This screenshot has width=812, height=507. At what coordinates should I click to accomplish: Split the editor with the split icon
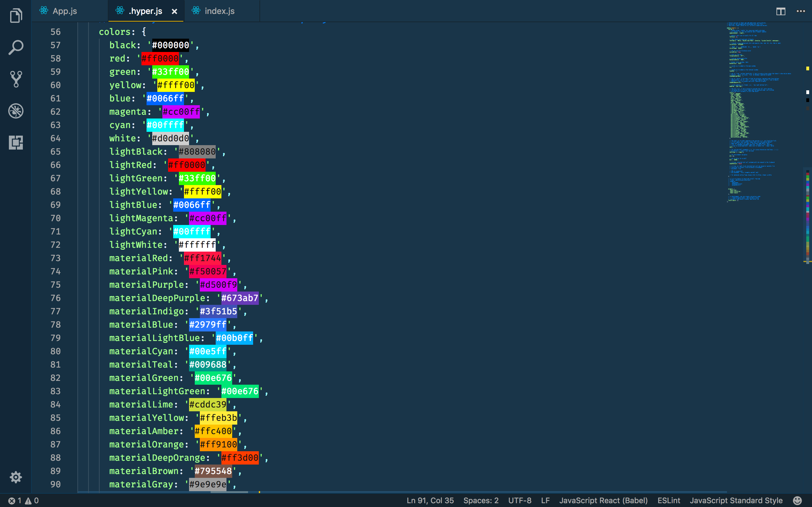pyautogui.click(x=781, y=11)
